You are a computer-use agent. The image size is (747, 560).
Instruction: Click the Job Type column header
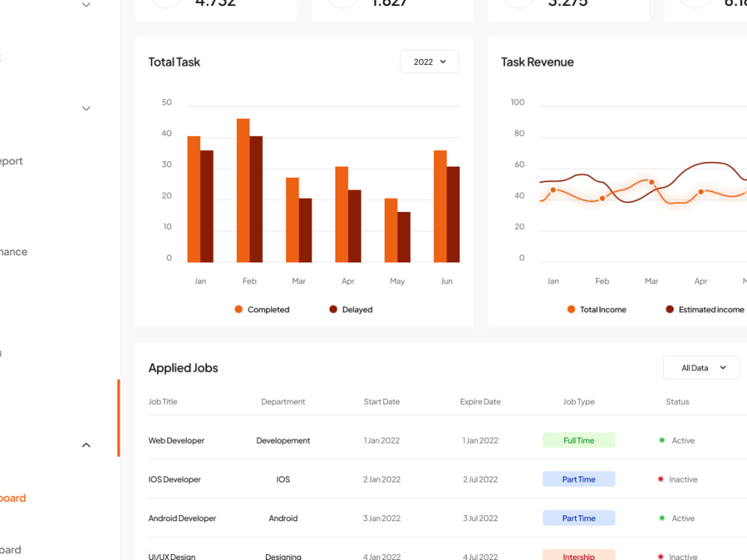(579, 402)
